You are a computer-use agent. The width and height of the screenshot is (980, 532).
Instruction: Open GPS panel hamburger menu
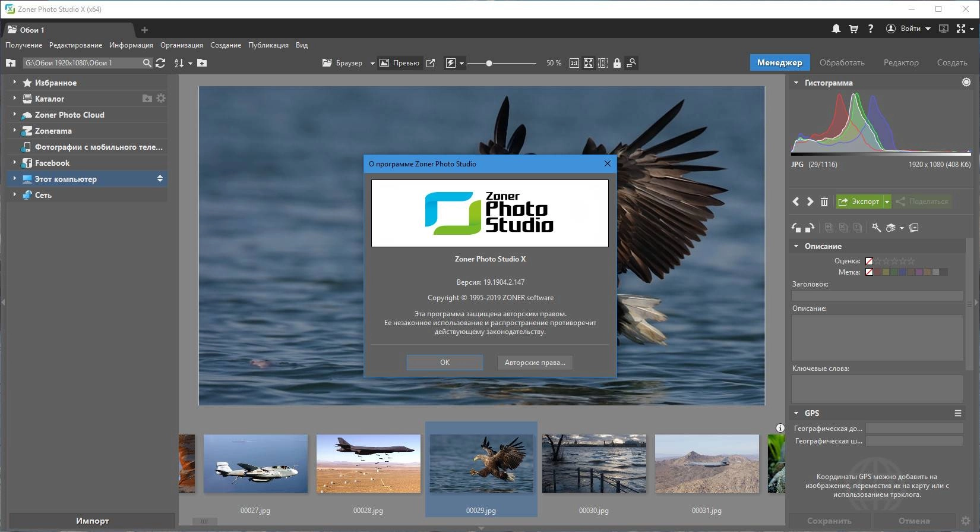click(x=958, y=413)
